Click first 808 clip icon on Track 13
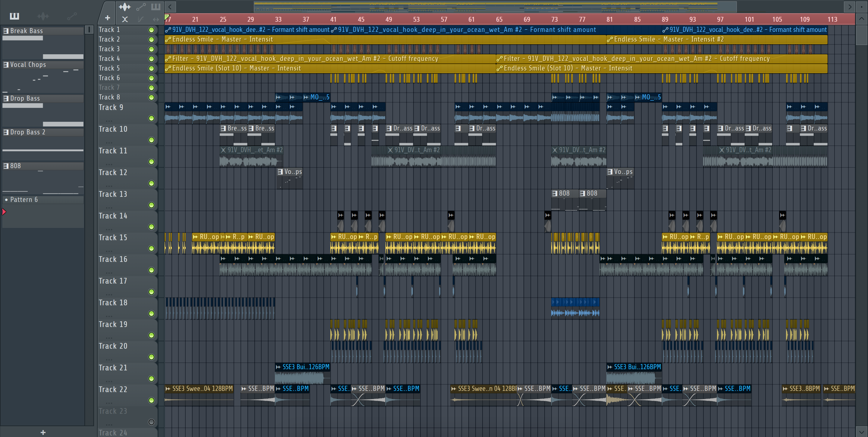 [555, 193]
